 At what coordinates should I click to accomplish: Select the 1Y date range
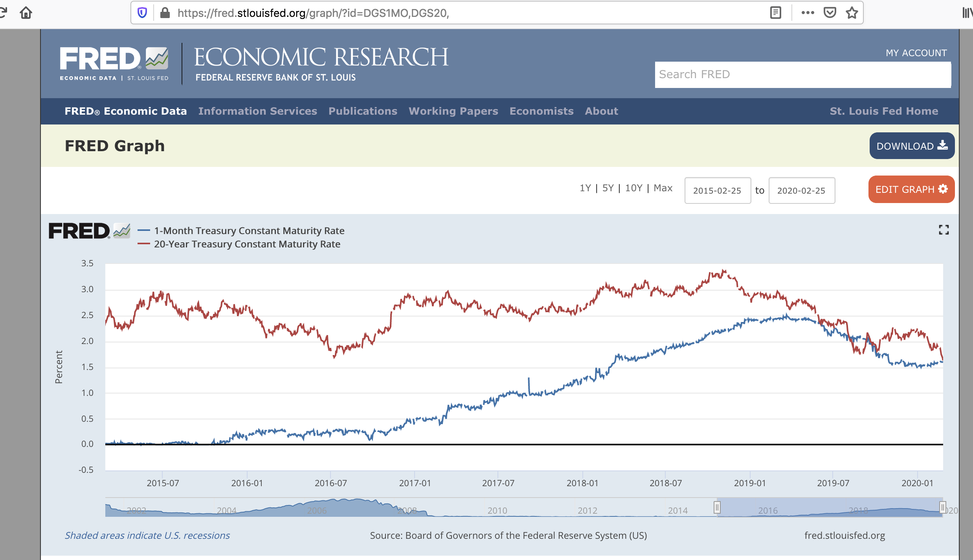(585, 188)
